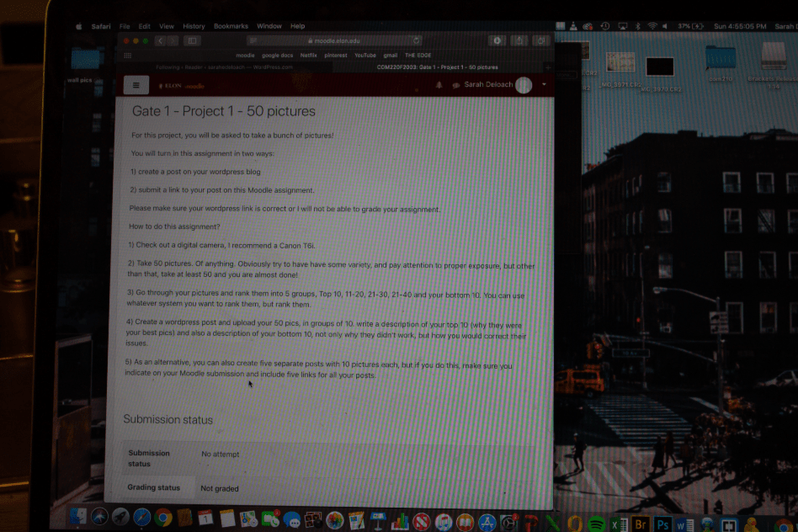Toggle the Safari sidebar button
798x532 pixels.
tap(193, 40)
